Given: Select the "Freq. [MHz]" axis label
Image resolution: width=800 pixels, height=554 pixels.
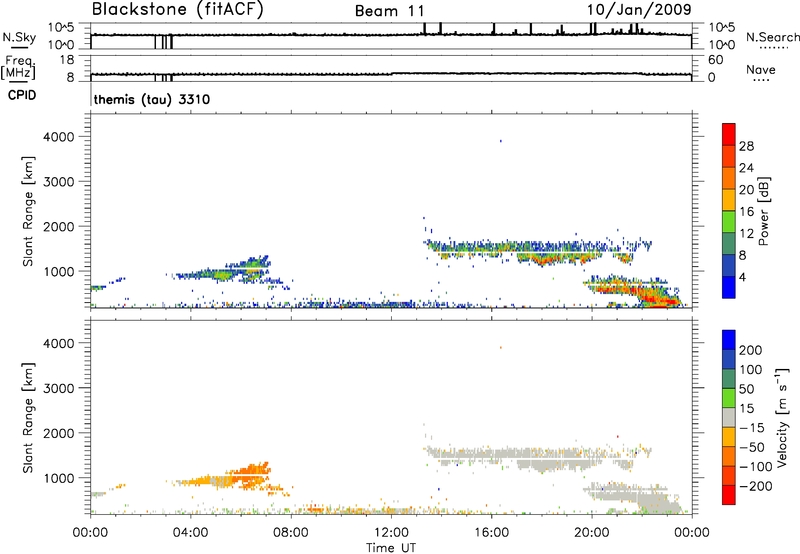Looking at the screenshot, I should pos(18,67).
